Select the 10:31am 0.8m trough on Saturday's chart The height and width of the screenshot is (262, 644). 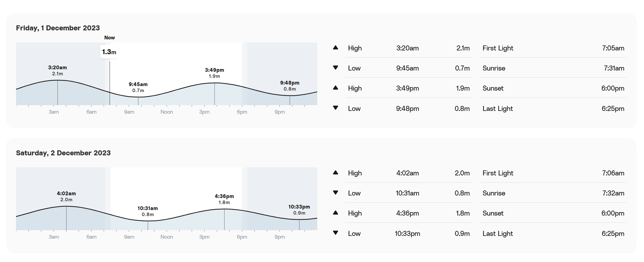pos(148,211)
